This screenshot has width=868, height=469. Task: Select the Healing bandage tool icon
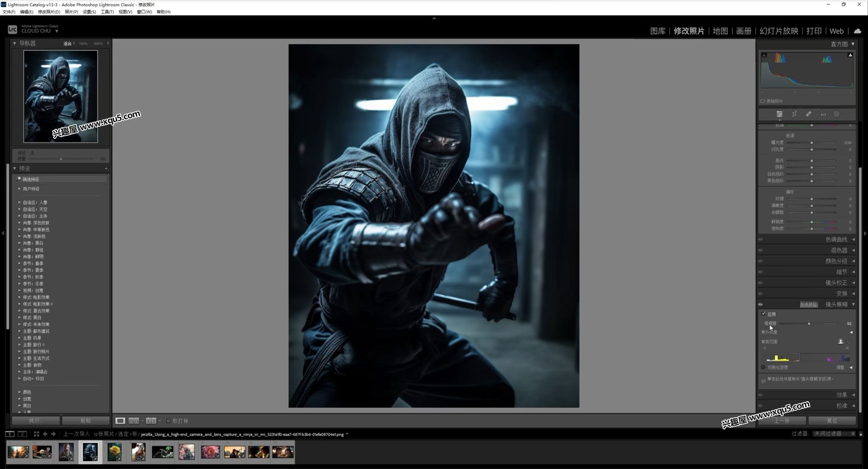[x=809, y=114]
